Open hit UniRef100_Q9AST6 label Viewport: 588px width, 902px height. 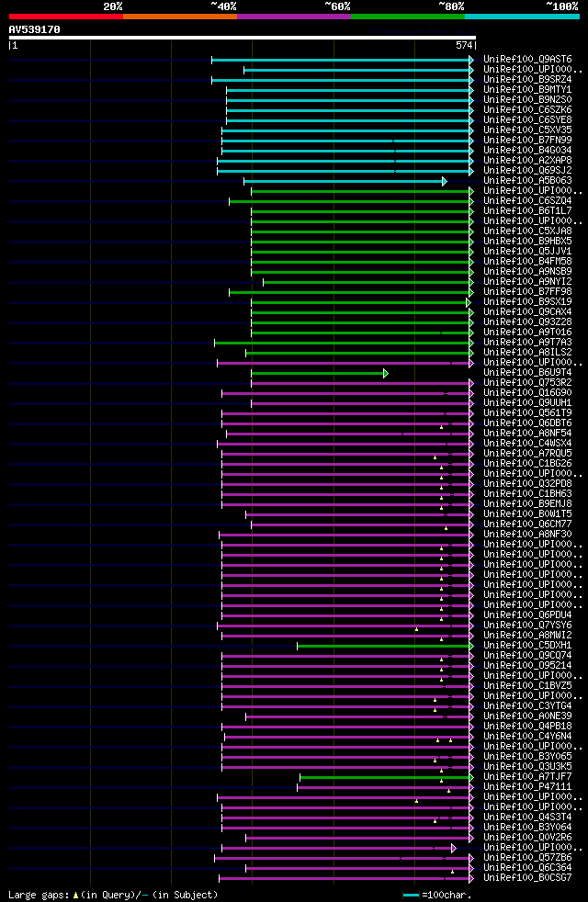click(x=527, y=60)
